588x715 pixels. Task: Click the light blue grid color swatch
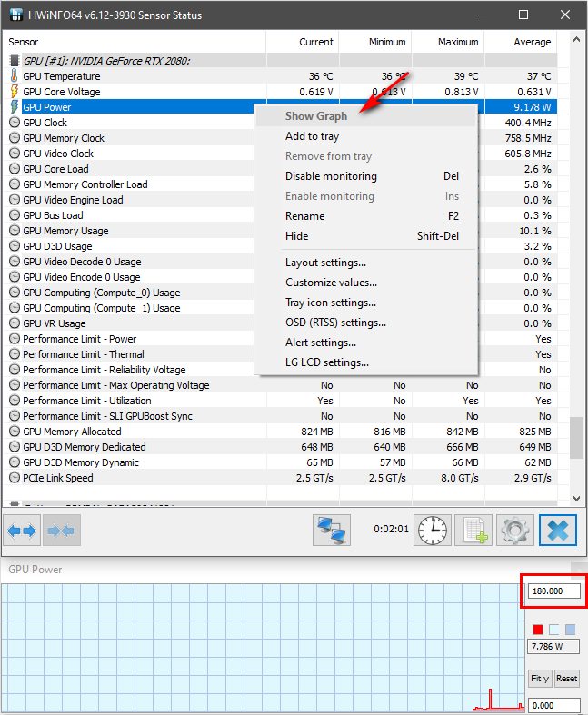pos(570,630)
